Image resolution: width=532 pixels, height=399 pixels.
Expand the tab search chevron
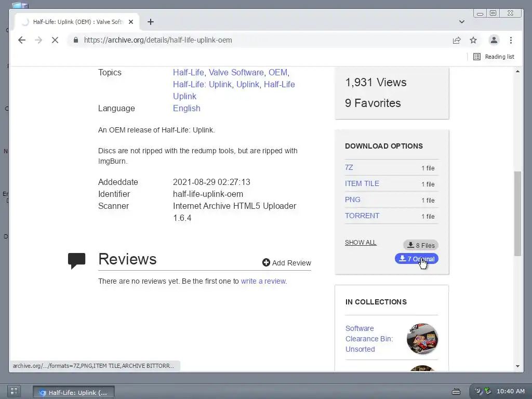coord(462,22)
